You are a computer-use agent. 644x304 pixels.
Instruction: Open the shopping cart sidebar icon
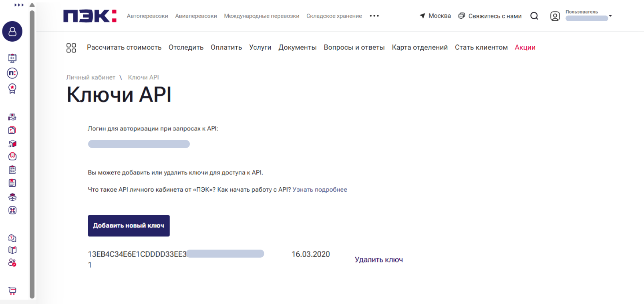click(x=12, y=291)
